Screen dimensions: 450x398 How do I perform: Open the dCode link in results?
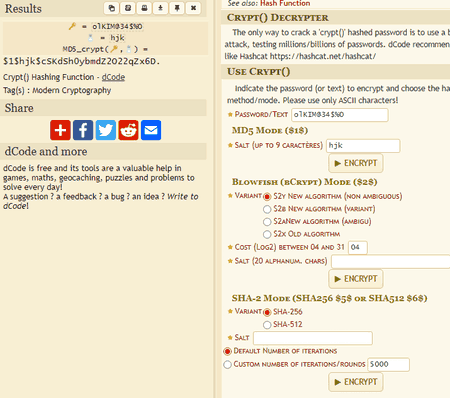[x=113, y=77]
